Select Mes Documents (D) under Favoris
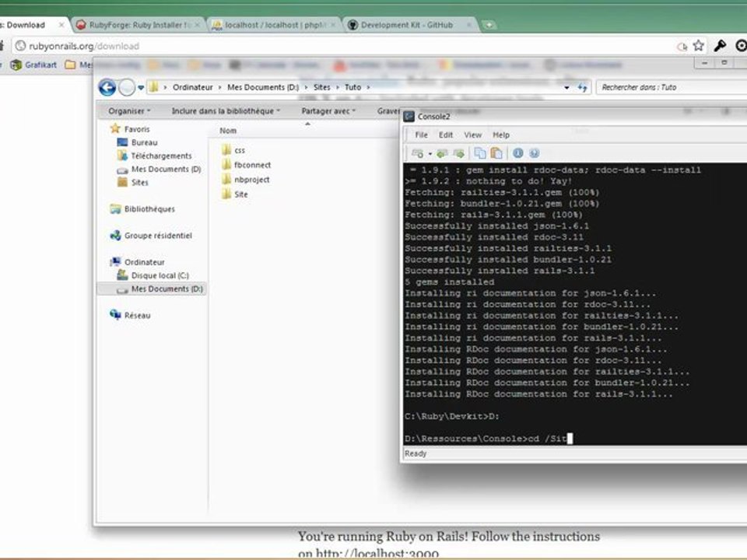 159,169
